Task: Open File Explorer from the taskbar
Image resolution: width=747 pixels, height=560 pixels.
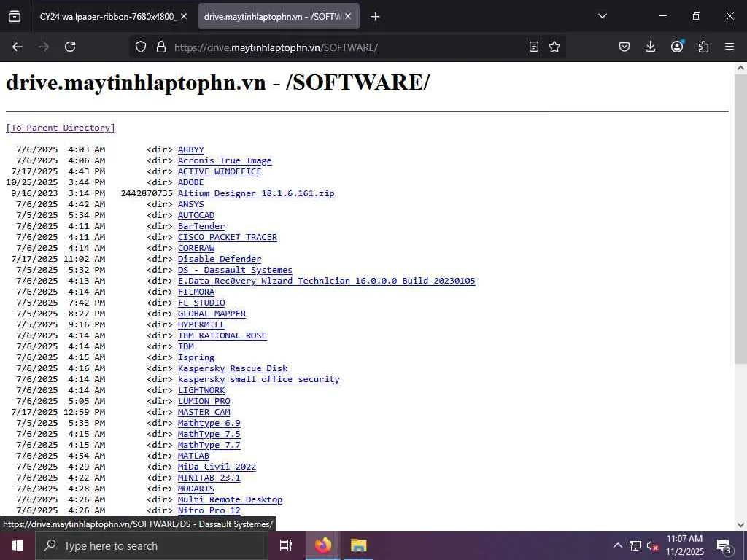Action: [359, 545]
